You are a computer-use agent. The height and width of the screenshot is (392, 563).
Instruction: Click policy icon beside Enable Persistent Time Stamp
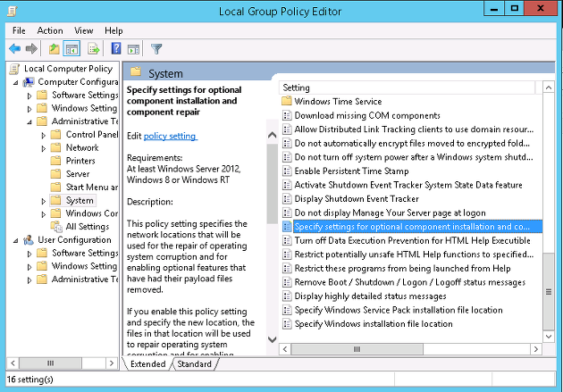(287, 171)
